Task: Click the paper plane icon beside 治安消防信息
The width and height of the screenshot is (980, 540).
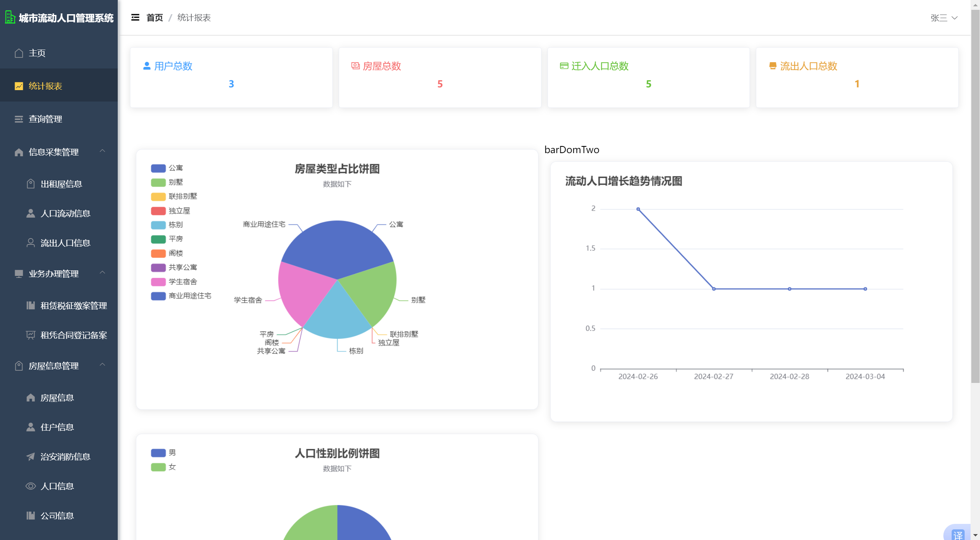Action: (x=31, y=457)
